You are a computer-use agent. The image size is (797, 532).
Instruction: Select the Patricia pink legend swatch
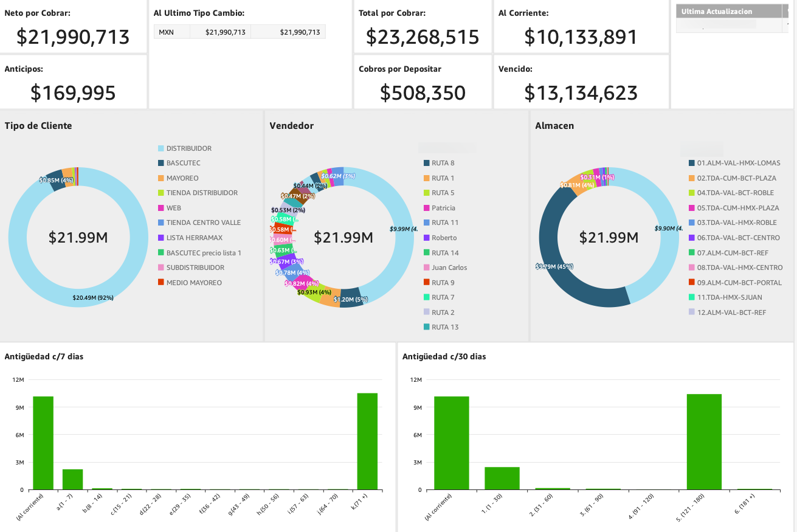(x=427, y=208)
